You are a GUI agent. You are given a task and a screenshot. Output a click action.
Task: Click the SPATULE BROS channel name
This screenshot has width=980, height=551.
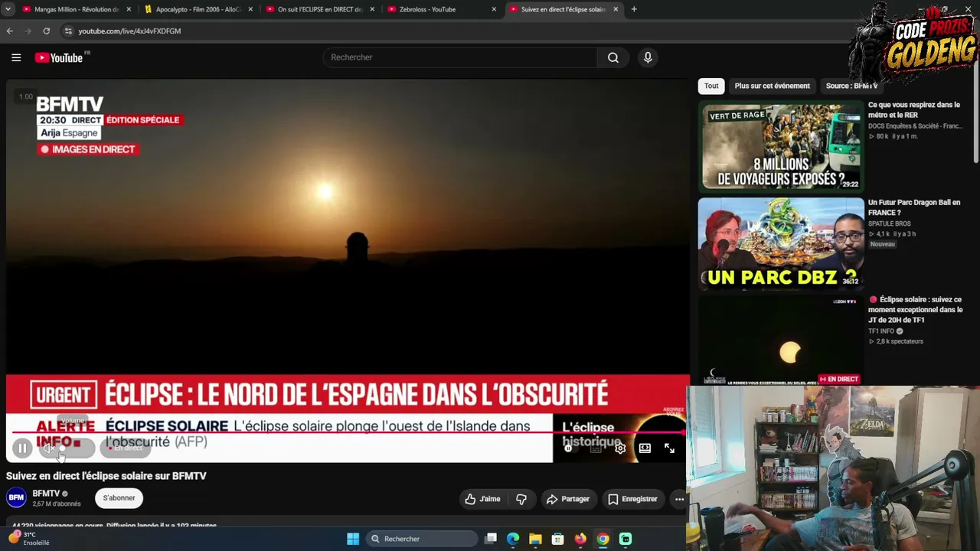click(x=890, y=223)
